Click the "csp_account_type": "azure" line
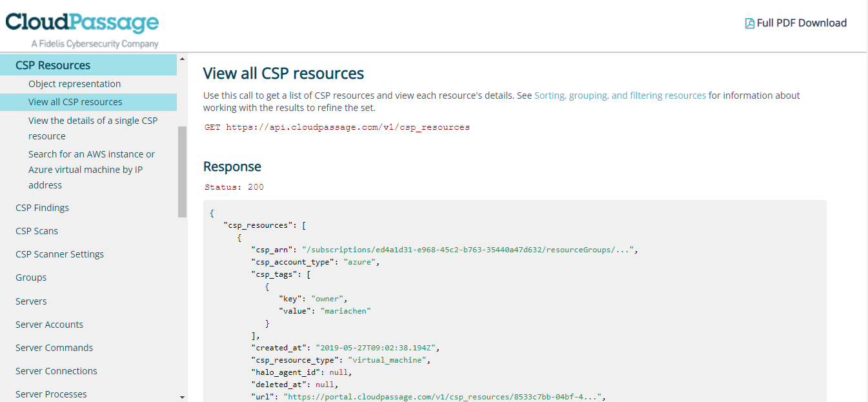The image size is (868, 402). coord(316,262)
